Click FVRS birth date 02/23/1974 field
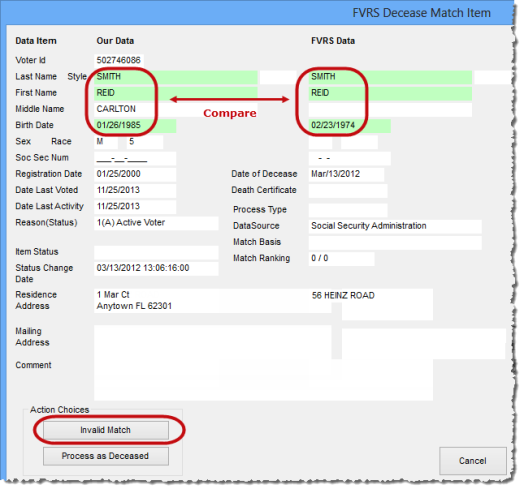The height and width of the screenshot is (489, 524). 350,125
